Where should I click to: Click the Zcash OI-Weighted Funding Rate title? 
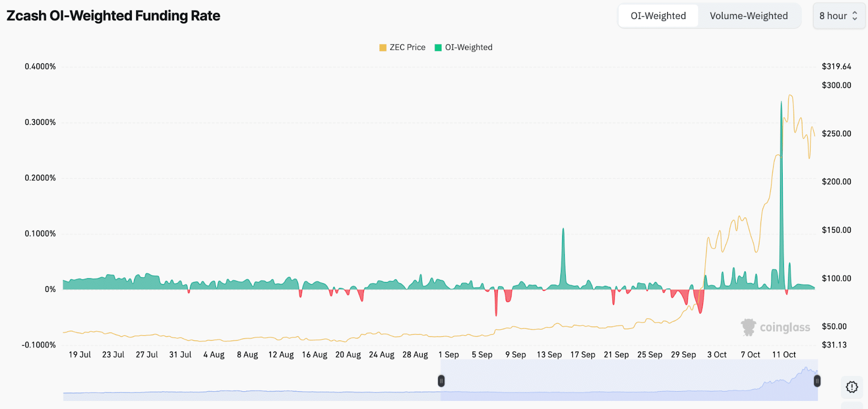click(113, 16)
